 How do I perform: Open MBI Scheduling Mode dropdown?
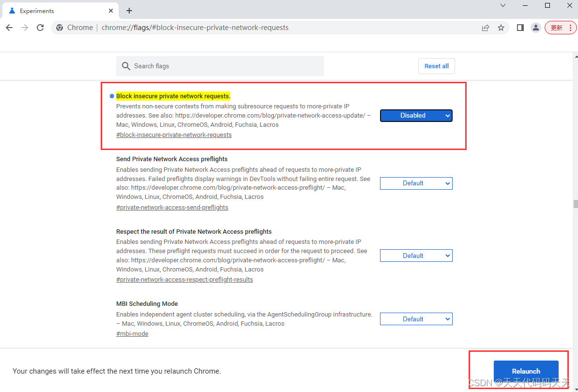[x=416, y=319]
